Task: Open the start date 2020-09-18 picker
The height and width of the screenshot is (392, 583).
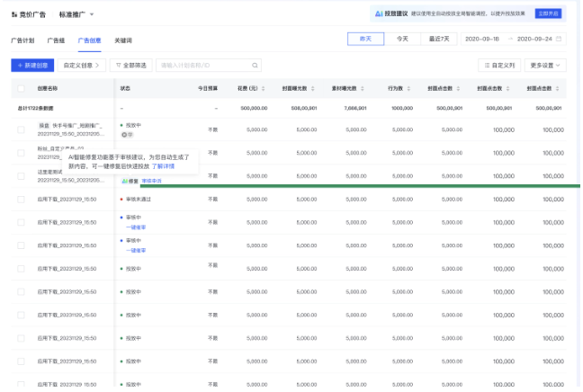Action: [x=482, y=39]
